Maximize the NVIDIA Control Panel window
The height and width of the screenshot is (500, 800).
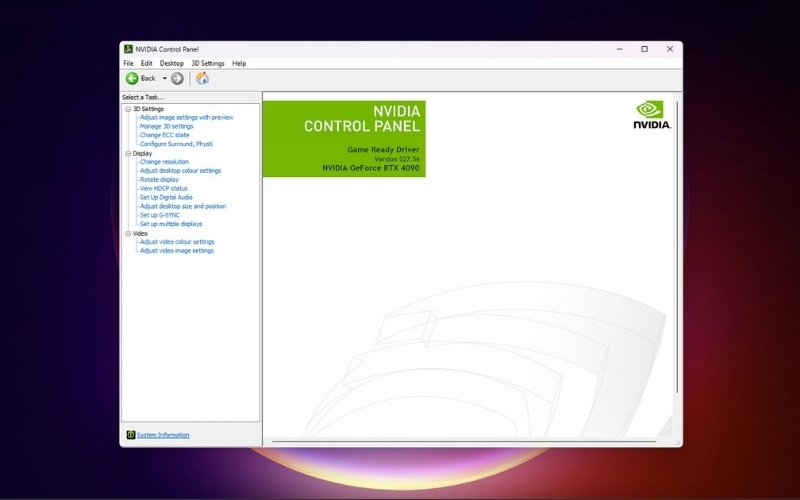coord(644,49)
